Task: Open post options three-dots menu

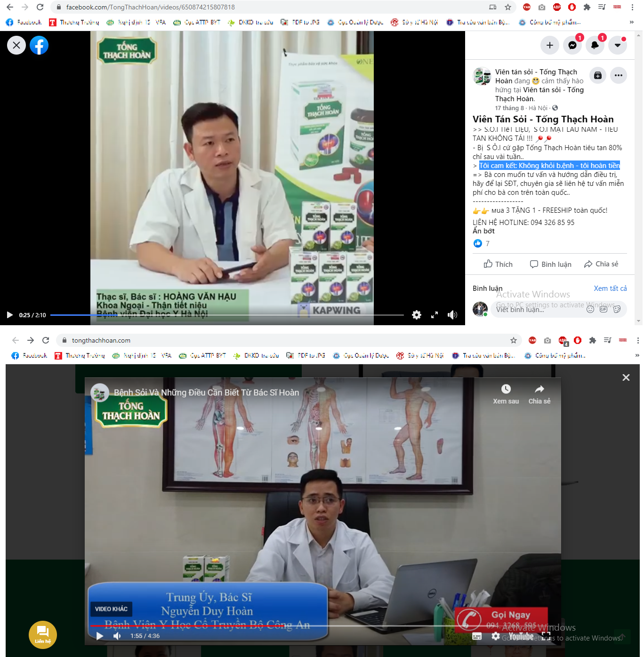Action: pos(619,75)
